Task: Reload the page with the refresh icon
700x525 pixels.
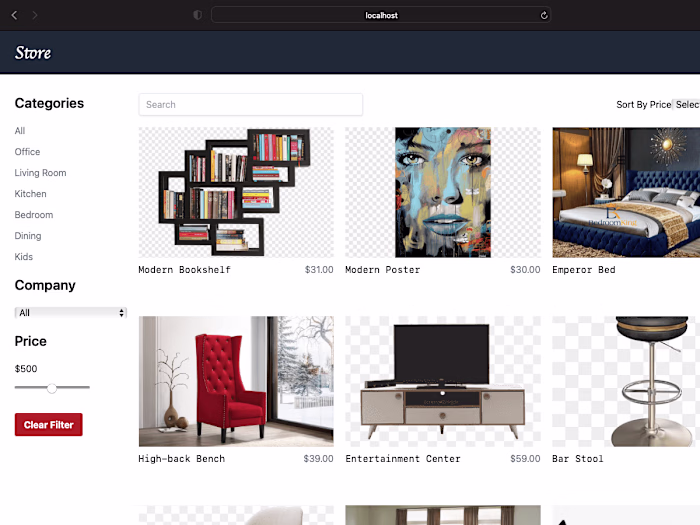Action: 544,15
